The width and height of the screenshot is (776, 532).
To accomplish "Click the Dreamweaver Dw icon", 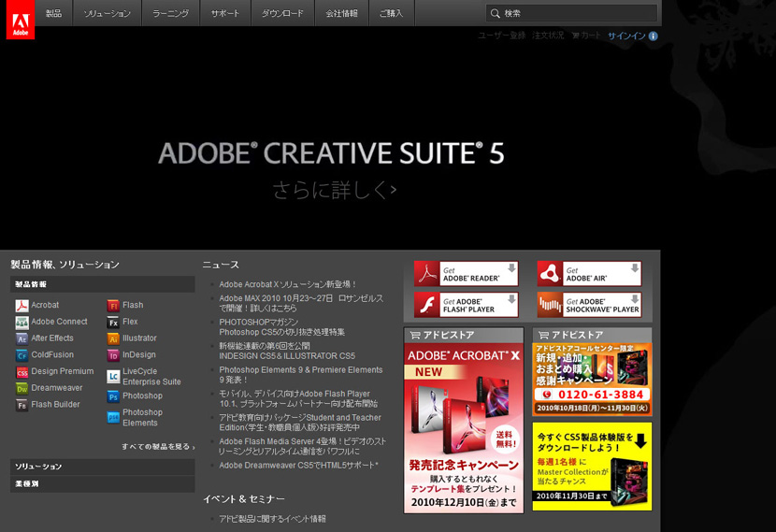I will point(22,389).
